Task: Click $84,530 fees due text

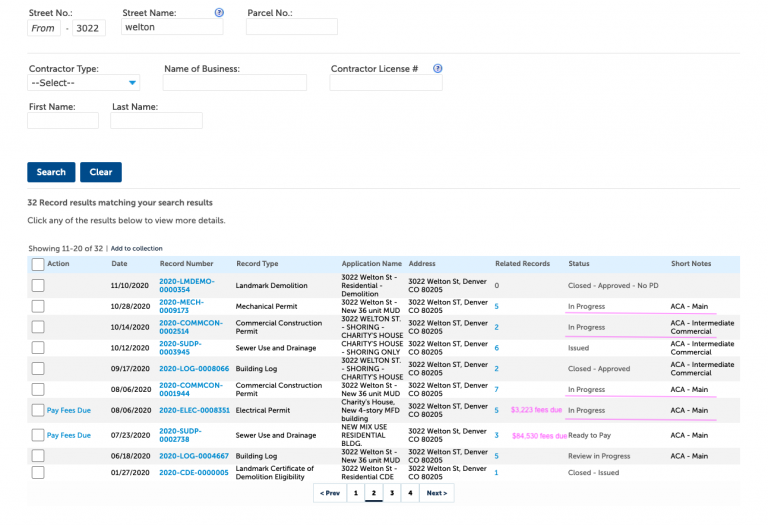Action: 539,435
